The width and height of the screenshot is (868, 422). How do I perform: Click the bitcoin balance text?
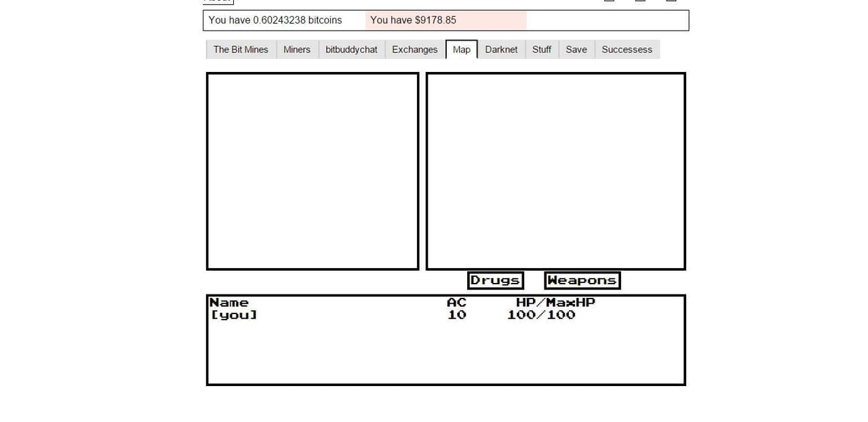click(275, 20)
